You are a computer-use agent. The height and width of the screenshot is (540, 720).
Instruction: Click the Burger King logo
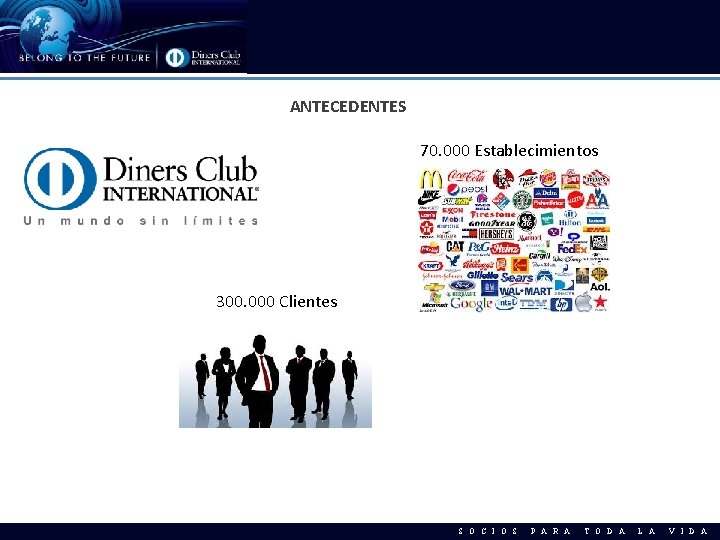[548, 178]
